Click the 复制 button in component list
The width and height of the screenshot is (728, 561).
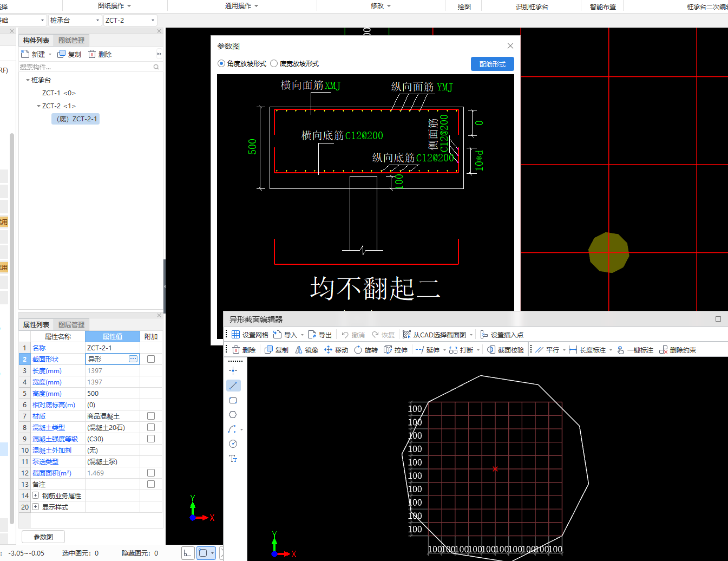pyautogui.click(x=69, y=54)
